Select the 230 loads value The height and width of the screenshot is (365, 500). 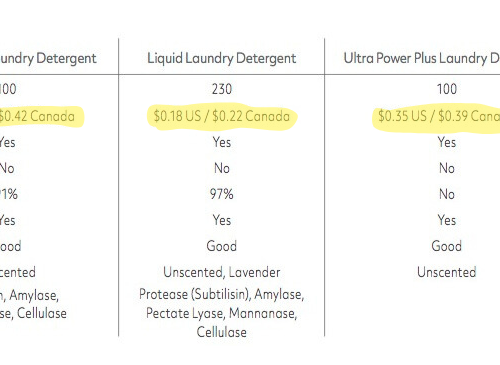point(222,89)
